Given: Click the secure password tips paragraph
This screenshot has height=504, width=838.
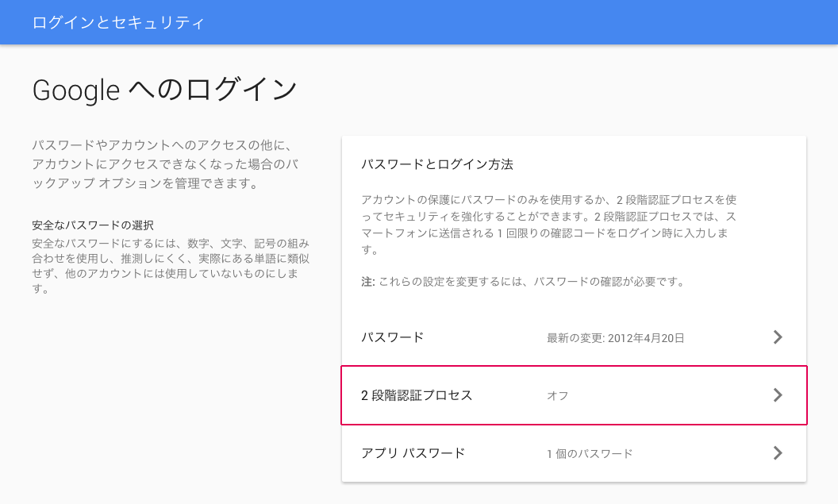Looking at the screenshot, I should tap(171, 266).
